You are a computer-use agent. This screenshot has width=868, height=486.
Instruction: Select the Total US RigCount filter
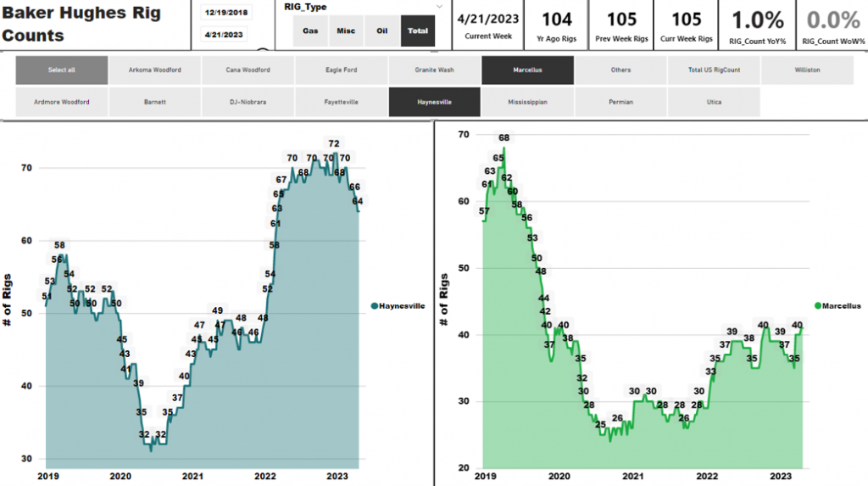[x=714, y=70]
